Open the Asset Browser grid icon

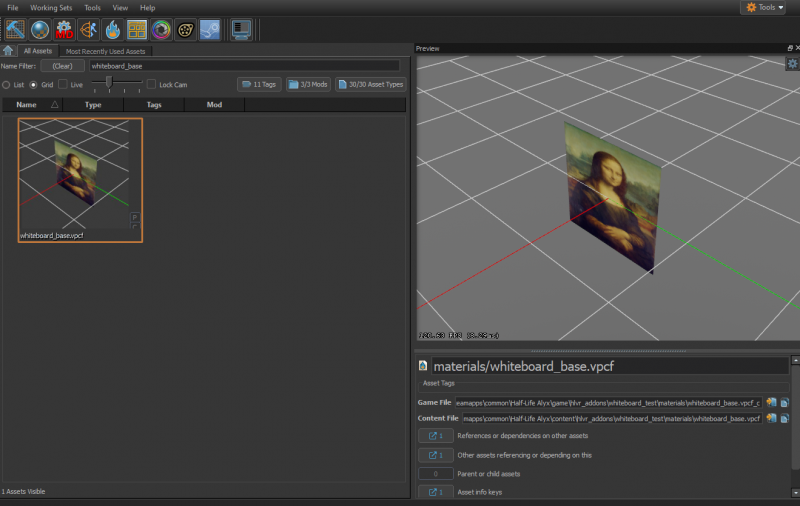(137, 30)
